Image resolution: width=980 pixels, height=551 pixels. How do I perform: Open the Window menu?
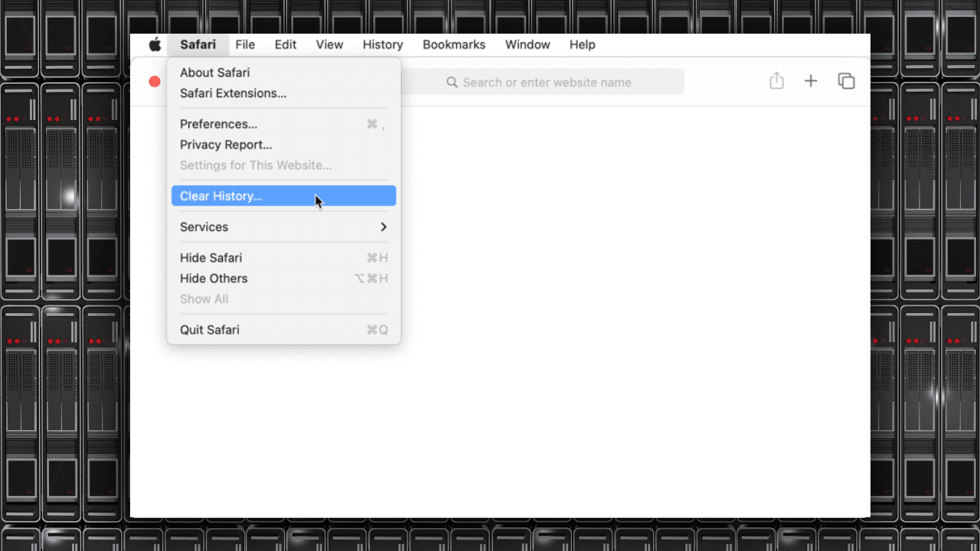point(527,44)
